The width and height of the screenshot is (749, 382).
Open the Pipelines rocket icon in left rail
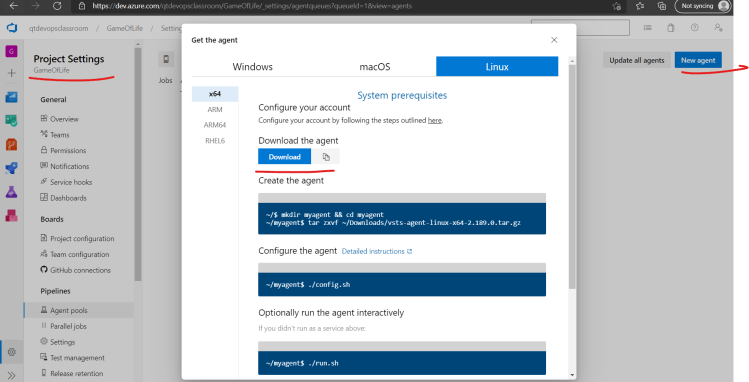point(11,168)
